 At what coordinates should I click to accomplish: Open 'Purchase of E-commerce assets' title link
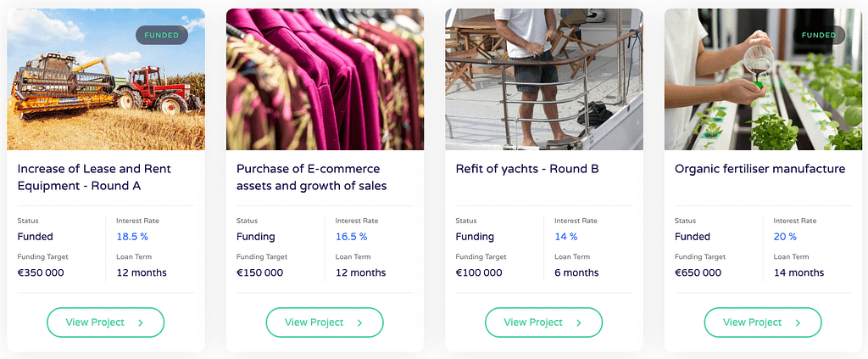311,177
